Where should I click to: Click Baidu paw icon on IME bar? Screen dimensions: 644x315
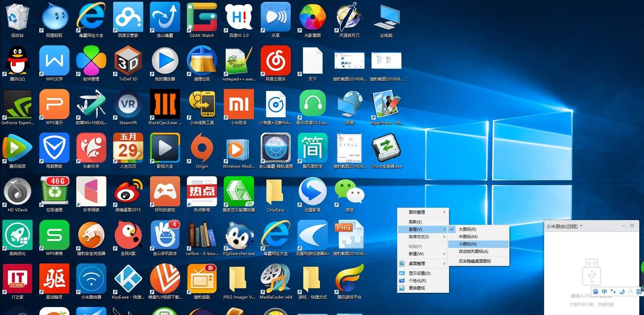(x=596, y=291)
